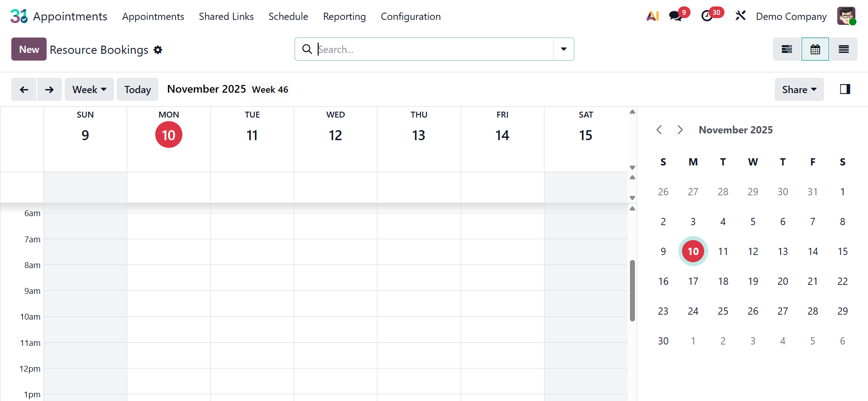Click the Friday 7am time slot
The width and height of the screenshot is (868, 401).
[x=502, y=252]
